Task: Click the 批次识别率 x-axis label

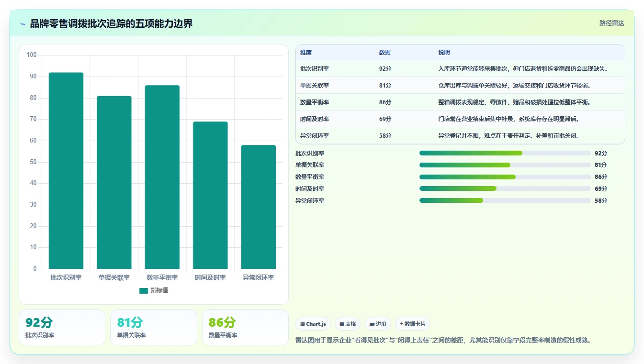Action: point(66,277)
